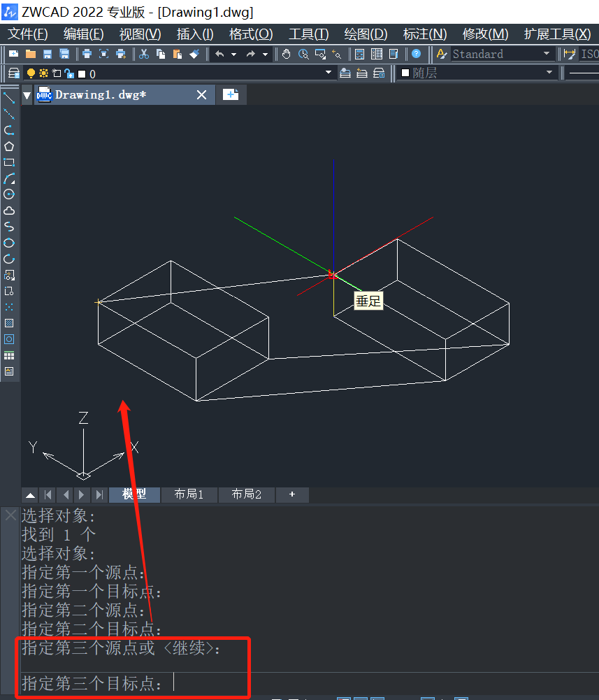Click the Dimension Style icon
The image size is (599, 700).
pos(570,54)
